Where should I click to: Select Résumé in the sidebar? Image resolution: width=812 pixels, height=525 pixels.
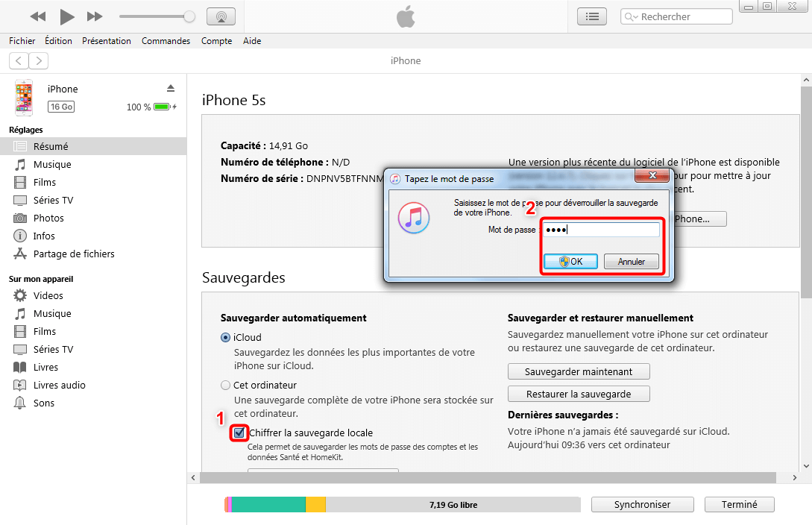[93, 146]
